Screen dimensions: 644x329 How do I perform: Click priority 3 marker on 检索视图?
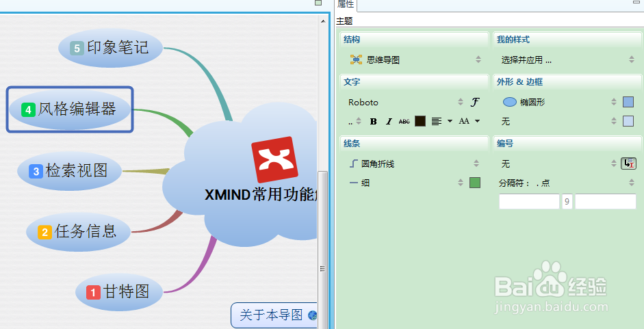pos(36,171)
